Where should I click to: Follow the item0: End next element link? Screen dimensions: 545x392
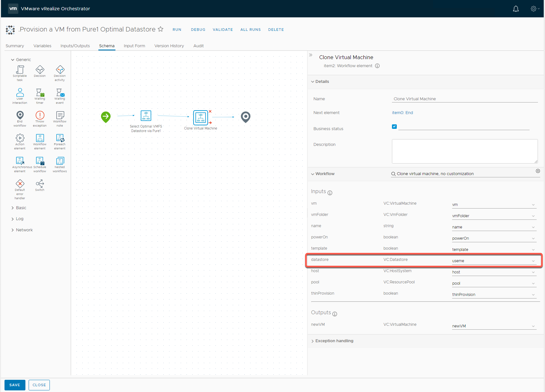[x=402, y=113]
